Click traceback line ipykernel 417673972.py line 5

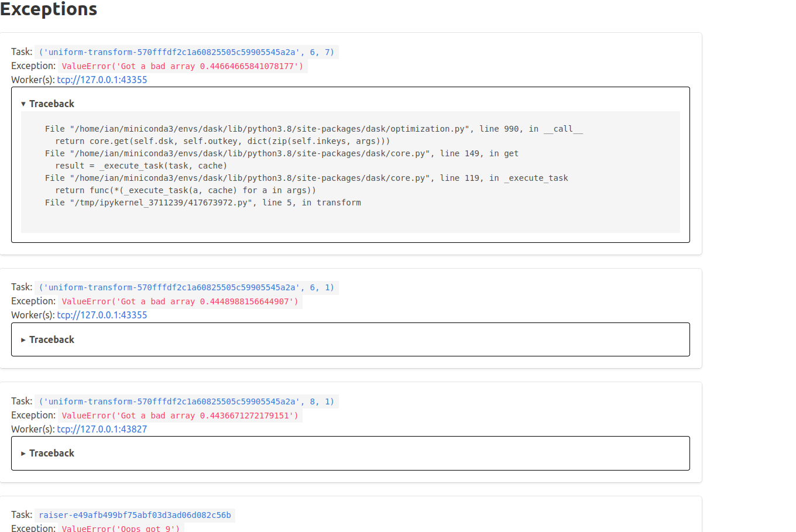pyautogui.click(x=203, y=202)
